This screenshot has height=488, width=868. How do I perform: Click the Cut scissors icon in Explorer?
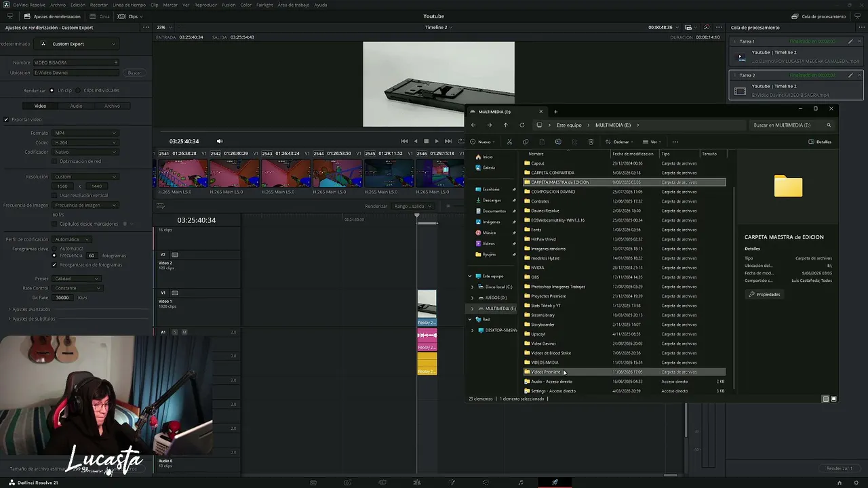tap(509, 142)
